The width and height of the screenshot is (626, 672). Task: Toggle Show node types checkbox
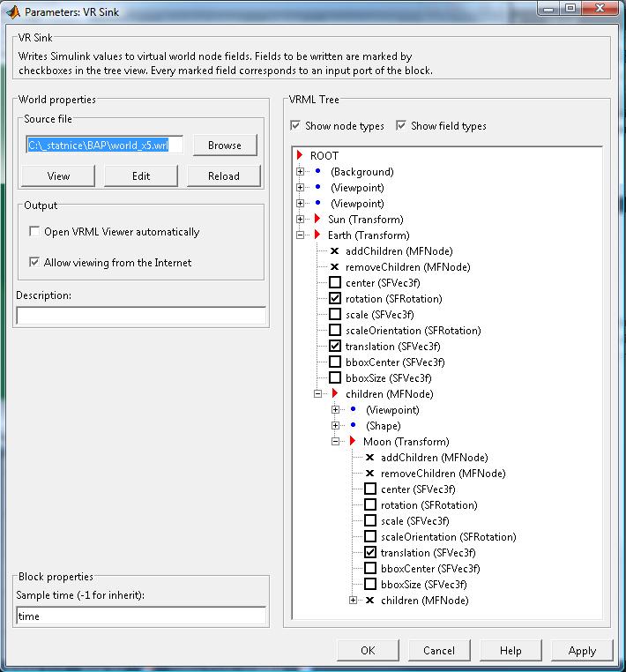295,125
